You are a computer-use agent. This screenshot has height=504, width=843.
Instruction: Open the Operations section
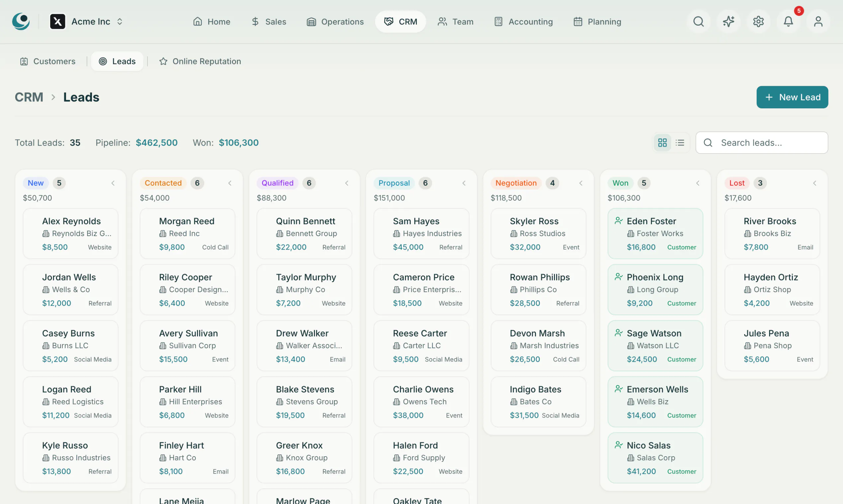(x=335, y=22)
